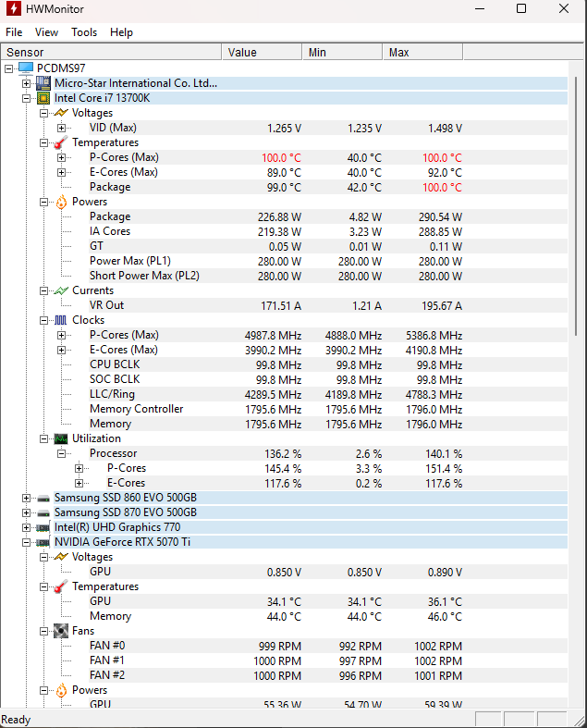Screen dimensions: 587x728
Task: Click the Currents green wave icon
Action: [61, 290]
